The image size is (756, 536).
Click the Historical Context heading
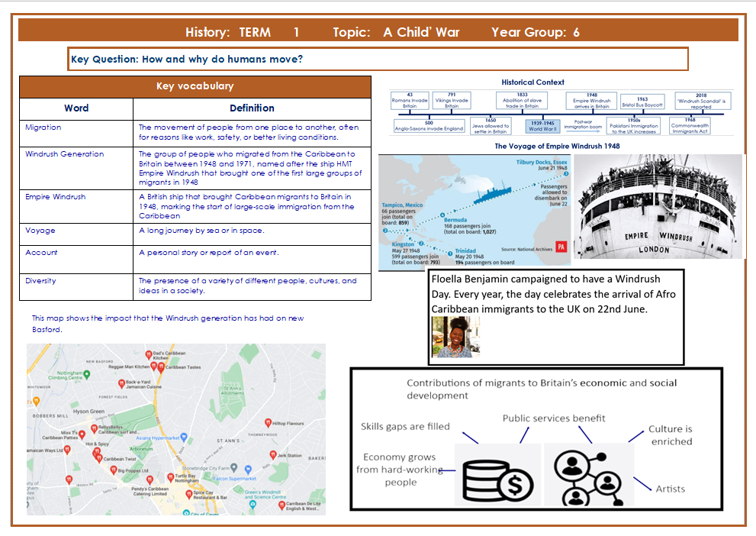[532, 82]
